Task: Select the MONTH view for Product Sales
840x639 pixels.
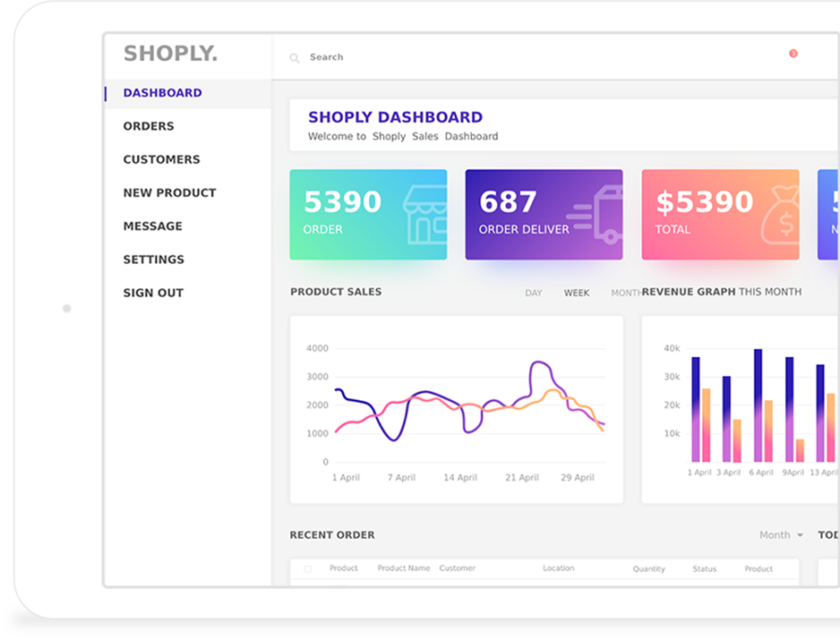Action: coord(626,293)
